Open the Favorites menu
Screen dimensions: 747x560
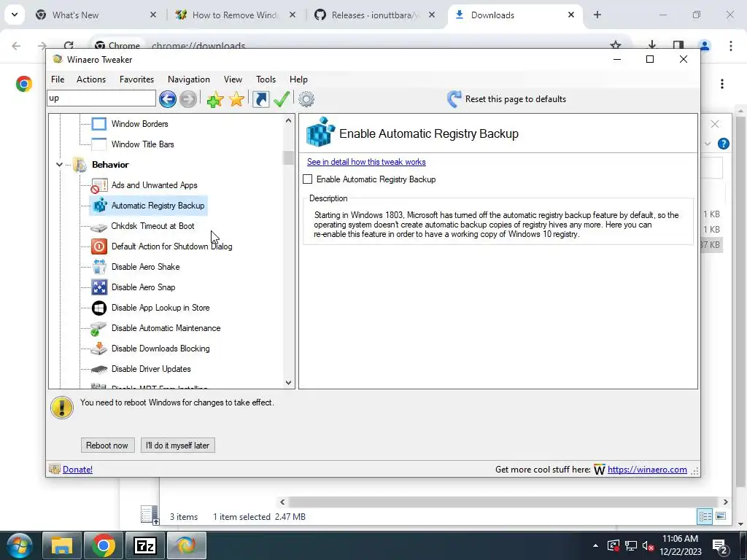click(136, 79)
